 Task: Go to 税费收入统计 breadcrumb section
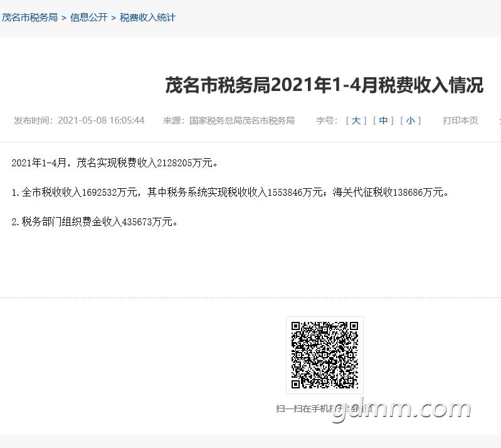point(147,18)
